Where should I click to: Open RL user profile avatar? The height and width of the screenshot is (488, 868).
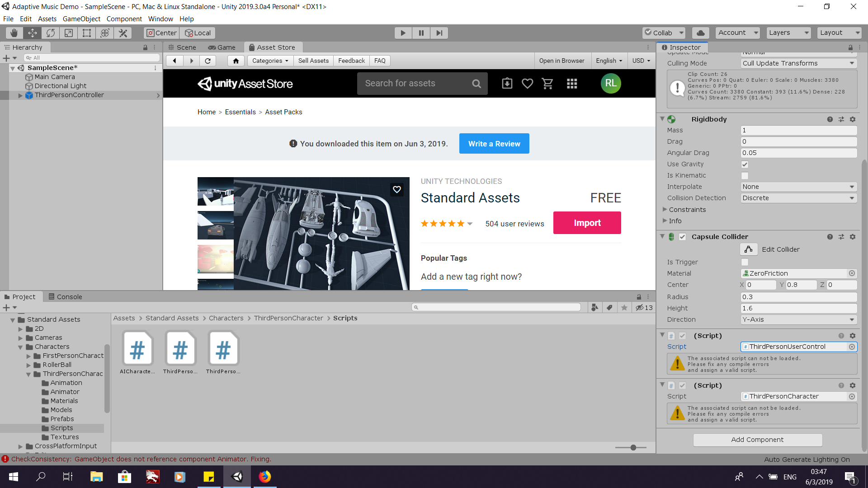point(611,83)
